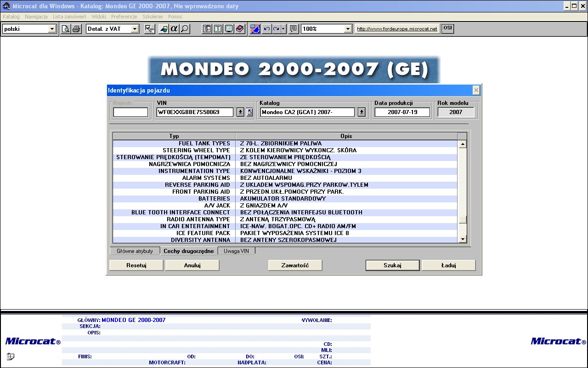Switch to the Uwaga VIN tab
This screenshot has height=368, width=588.
[236, 251]
